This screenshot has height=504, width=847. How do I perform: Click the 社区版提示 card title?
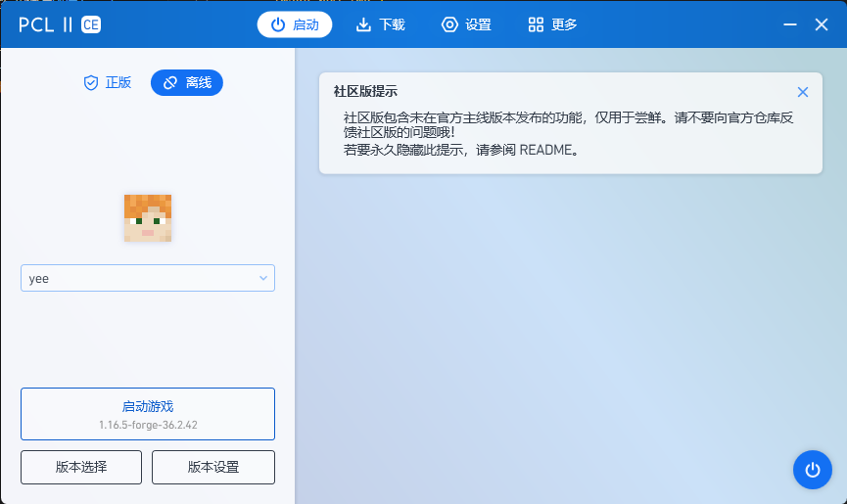click(365, 92)
